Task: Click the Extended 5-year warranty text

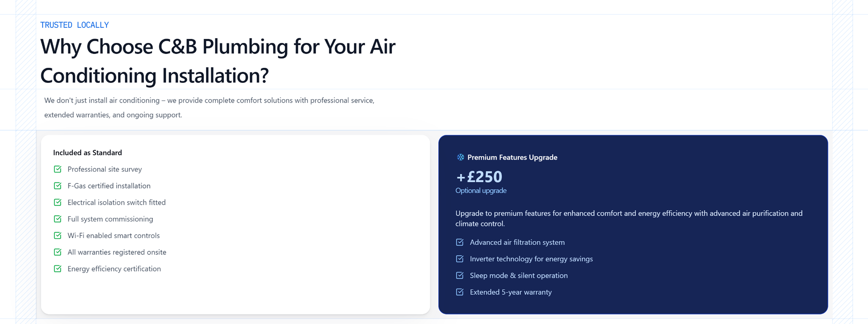Action: click(511, 292)
